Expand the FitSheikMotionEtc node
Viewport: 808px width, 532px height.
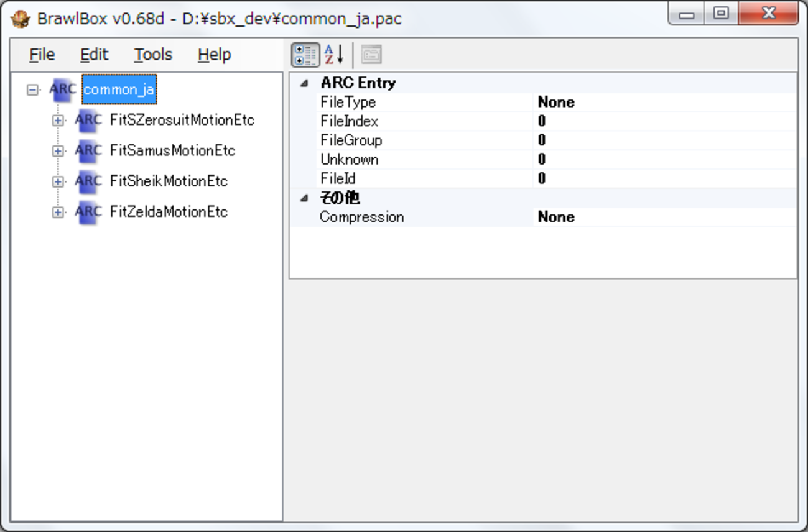[58, 181]
